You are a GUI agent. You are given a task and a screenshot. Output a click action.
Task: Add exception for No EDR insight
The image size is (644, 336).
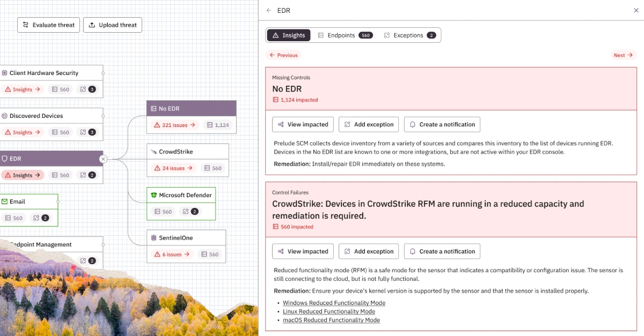point(369,124)
